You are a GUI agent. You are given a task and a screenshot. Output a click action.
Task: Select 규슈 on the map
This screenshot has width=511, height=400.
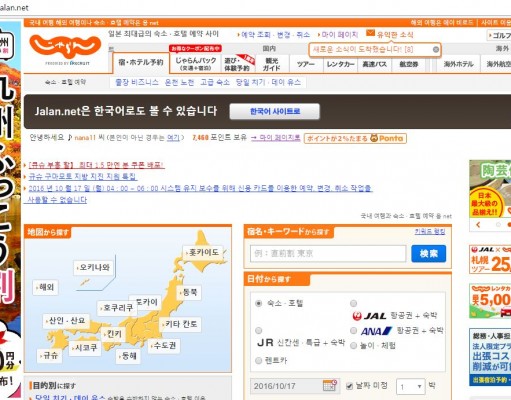[x=50, y=355]
